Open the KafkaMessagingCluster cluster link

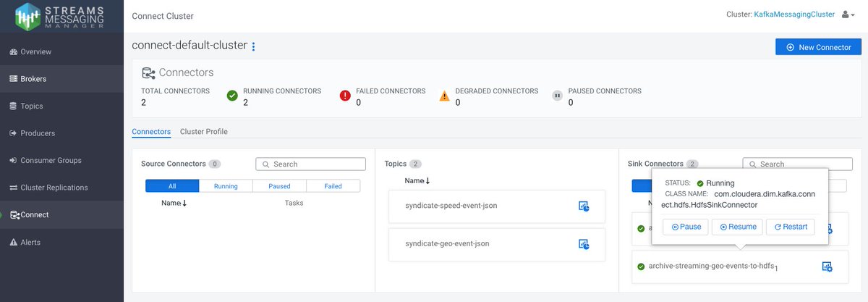[794, 14]
